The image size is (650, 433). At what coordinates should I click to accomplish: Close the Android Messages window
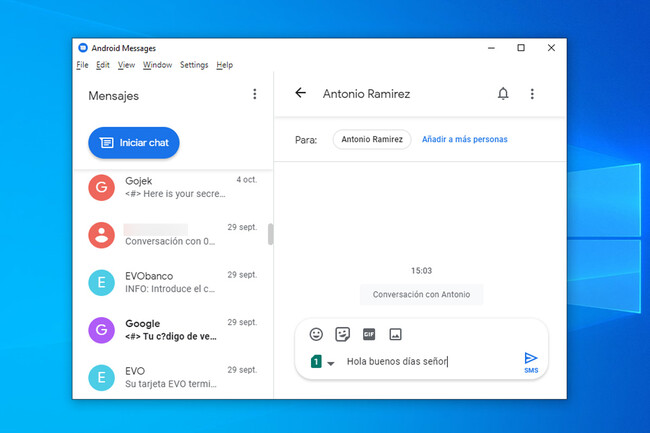551,48
